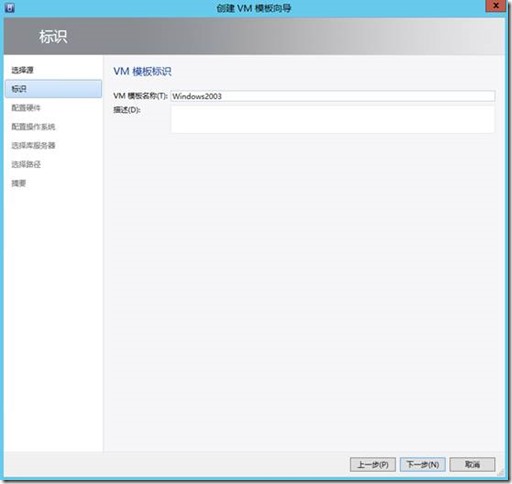This screenshot has height=484, width=512.
Task: Open the 摘要 step
Action: click(19, 183)
